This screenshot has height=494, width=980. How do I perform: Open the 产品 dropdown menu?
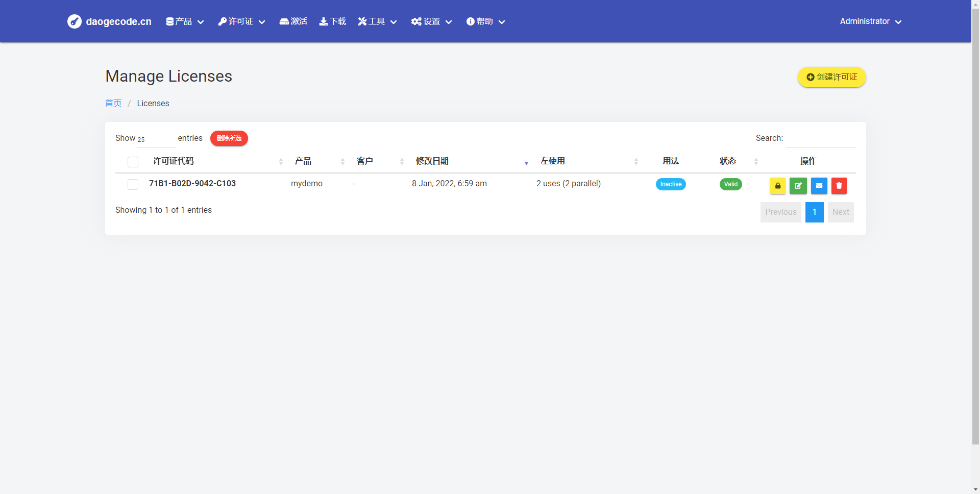[185, 21]
